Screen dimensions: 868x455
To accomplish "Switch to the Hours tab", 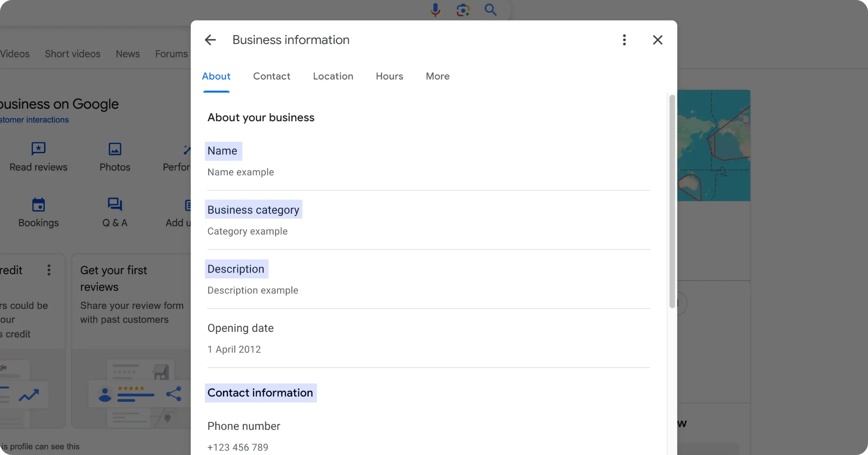I will click(x=390, y=77).
